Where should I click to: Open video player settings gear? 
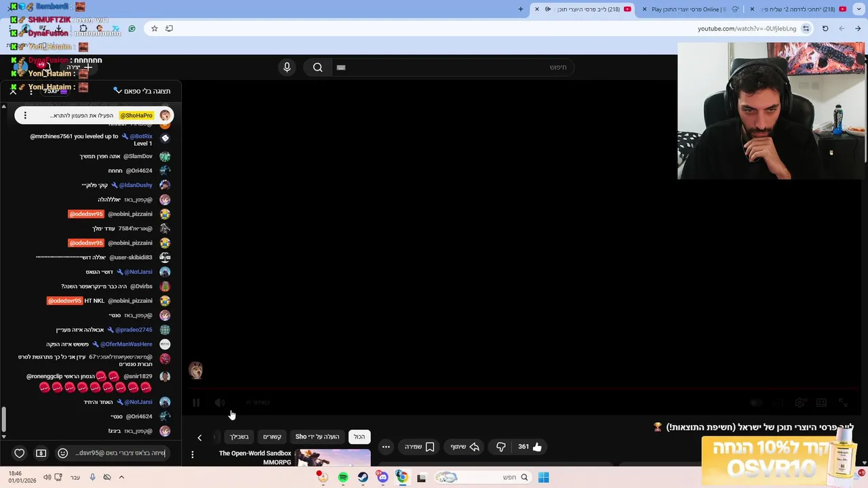[x=800, y=403]
